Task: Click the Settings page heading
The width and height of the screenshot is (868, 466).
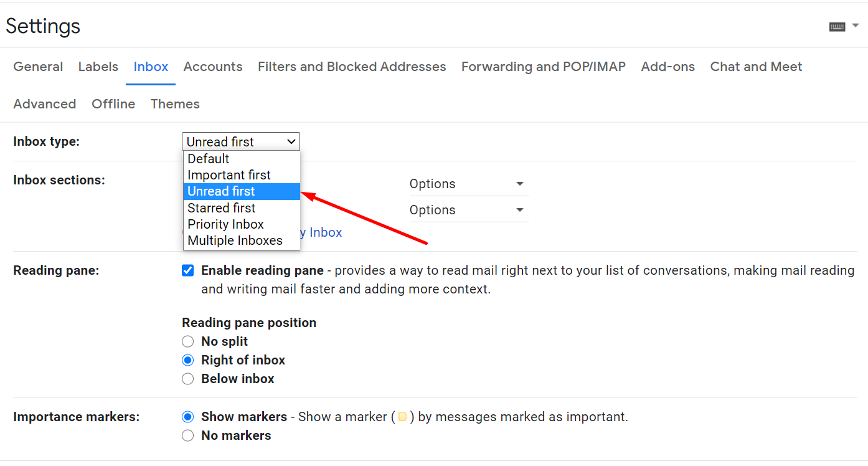Action: pos(43,26)
